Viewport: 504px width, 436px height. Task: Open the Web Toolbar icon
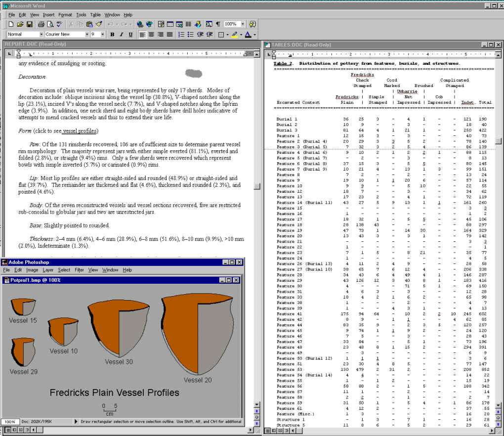[x=149, y=24]
